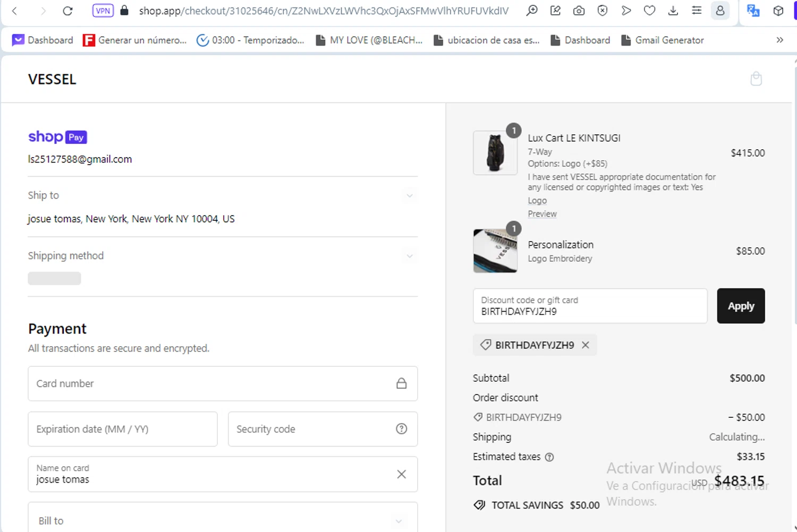
Task: Open the browser profile account icon
Action: (x=720, y=11)
